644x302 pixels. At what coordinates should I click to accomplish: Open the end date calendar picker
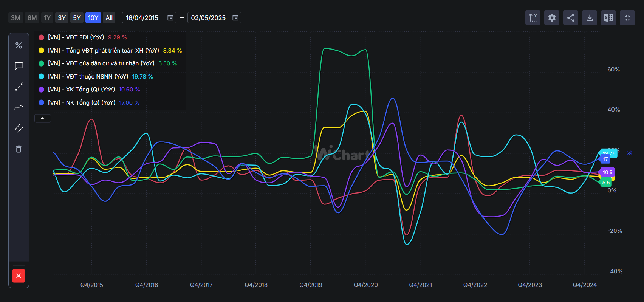(x=235, y=18)
